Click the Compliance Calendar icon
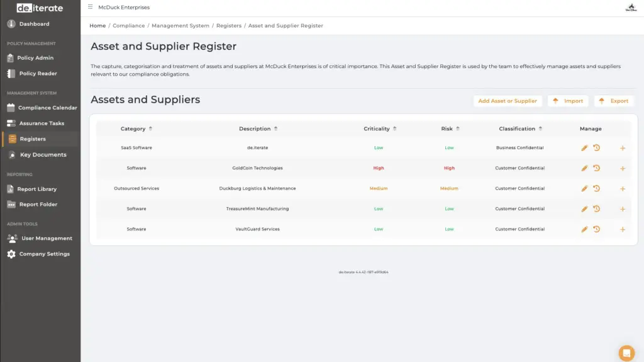 [x=11, y=108]
